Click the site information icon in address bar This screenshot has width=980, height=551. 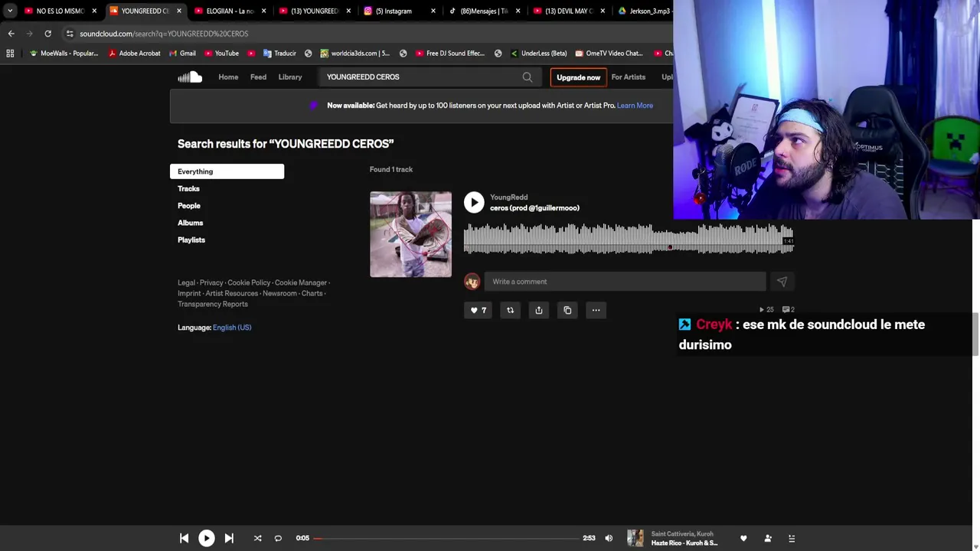pos(70,34)
